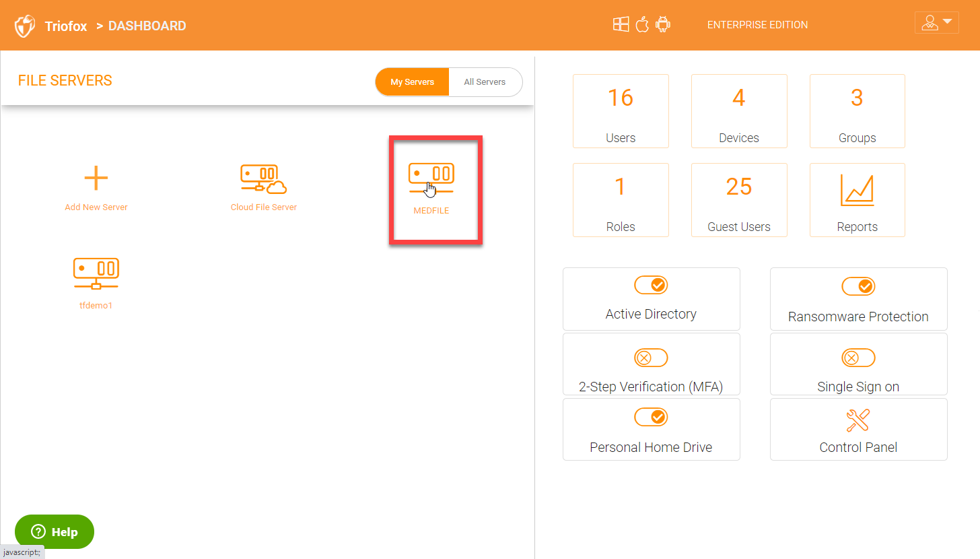Toggle the Active Directory switch

[651, 285]
